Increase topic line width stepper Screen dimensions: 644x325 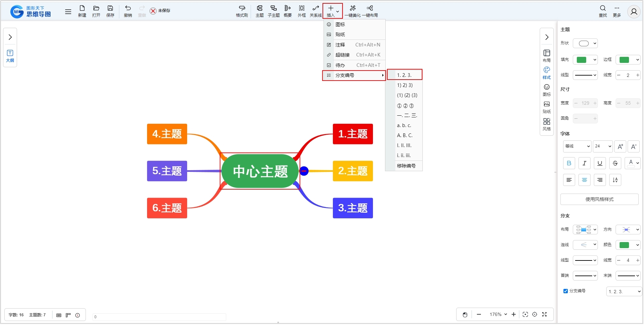point(637,75)
